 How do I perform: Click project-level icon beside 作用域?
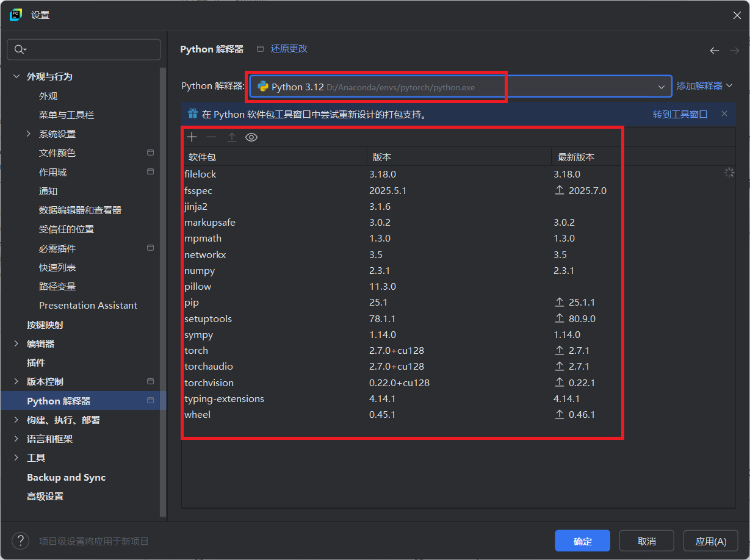click(x=151, y=172)
